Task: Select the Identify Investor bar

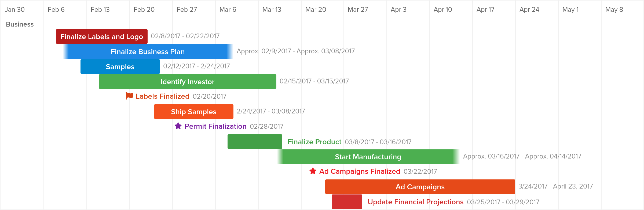Action: (x=188, y=82)
